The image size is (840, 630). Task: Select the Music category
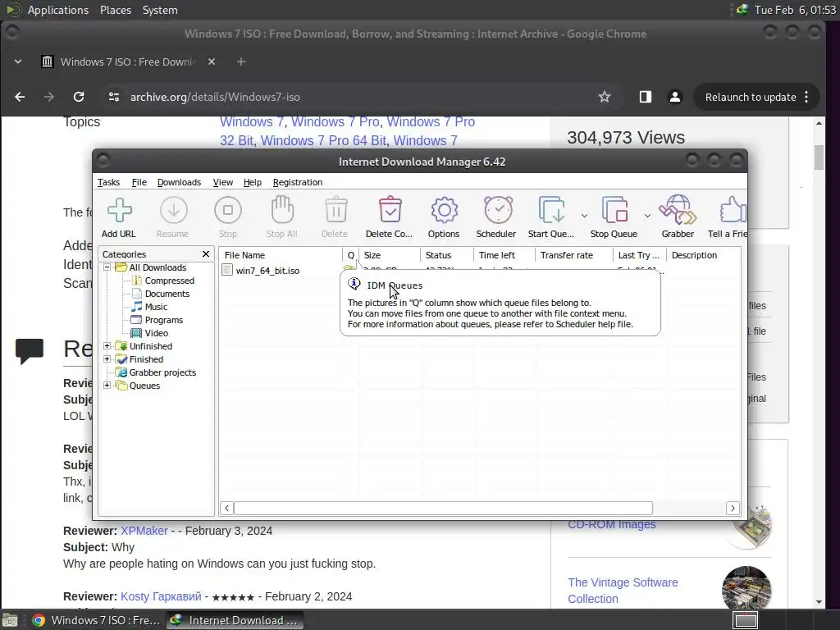156,307
